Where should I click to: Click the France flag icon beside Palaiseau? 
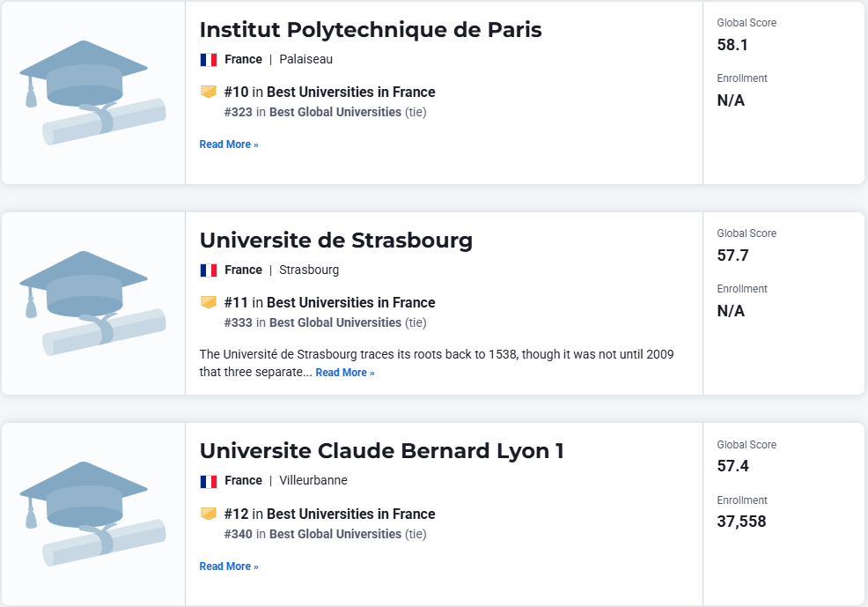coord(209,60)
